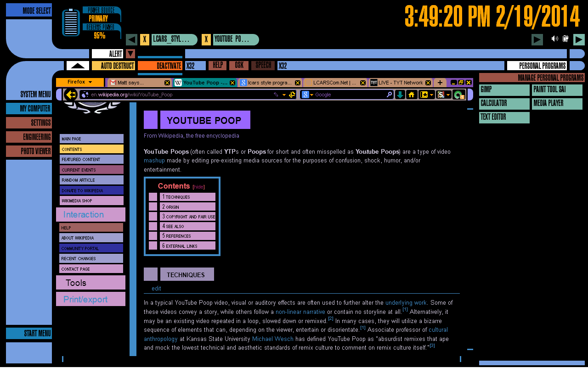Open PHOTO VIEWER from the side menu

coord(29,151)
